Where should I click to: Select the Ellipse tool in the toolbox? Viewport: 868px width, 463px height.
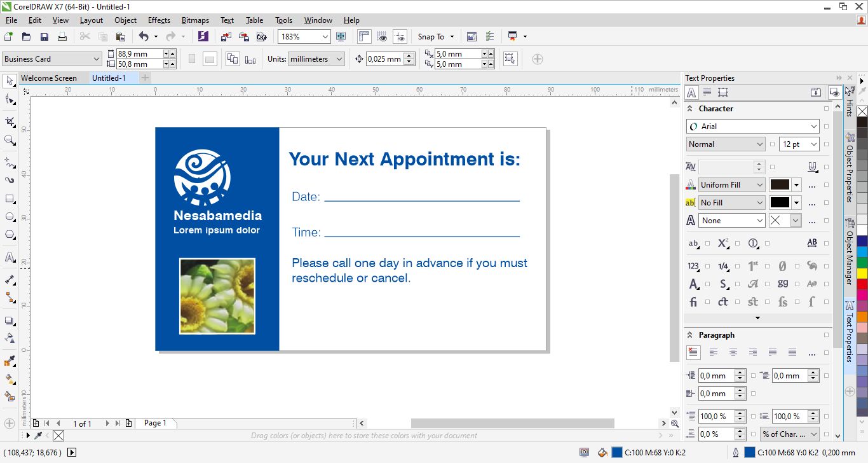(x=10, y=217)
